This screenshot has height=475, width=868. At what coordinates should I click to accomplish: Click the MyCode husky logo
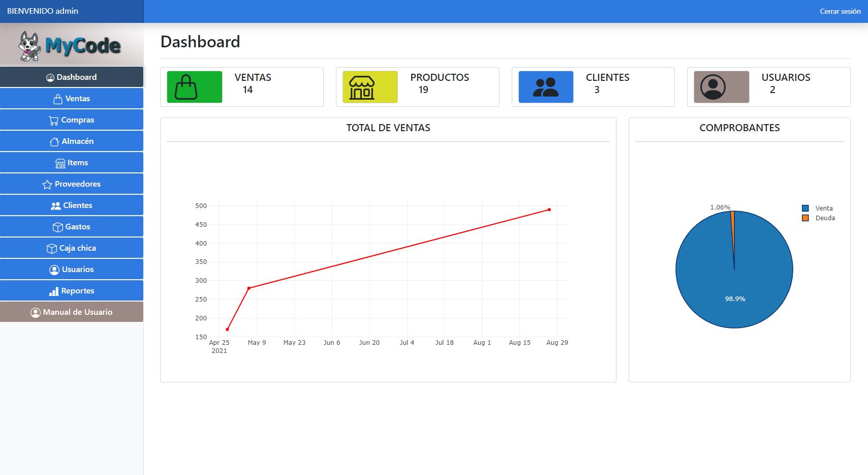70,46
